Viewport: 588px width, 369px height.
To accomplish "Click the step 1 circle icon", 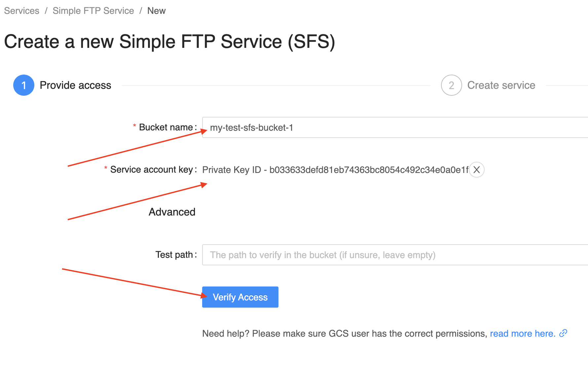I will pyautogui.click(x=24, y=85).
